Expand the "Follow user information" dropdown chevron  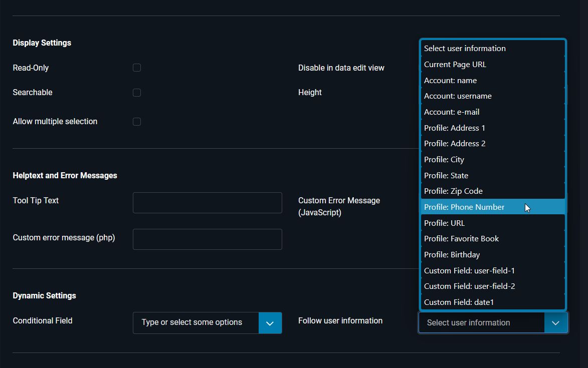point(555,322)
